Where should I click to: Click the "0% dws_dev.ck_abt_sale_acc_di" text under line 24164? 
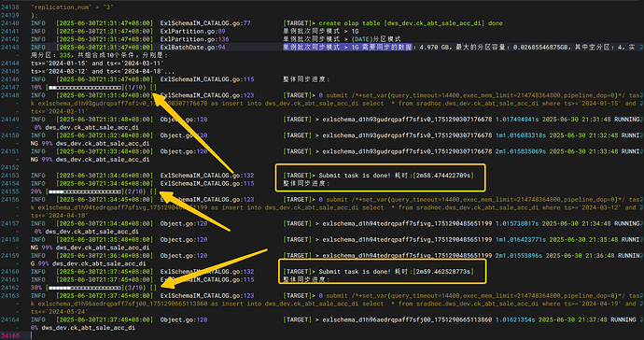[83, 328]
